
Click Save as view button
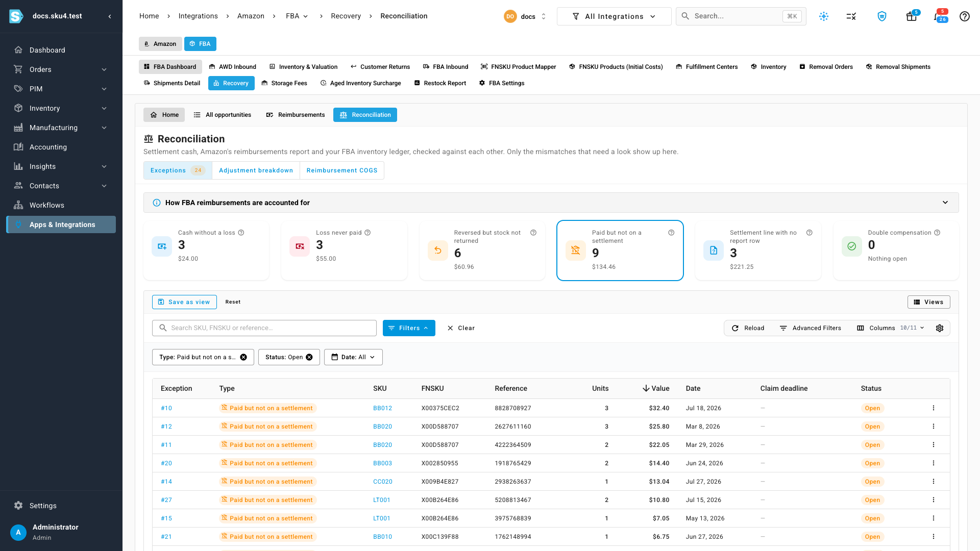(x=184, y=302)
